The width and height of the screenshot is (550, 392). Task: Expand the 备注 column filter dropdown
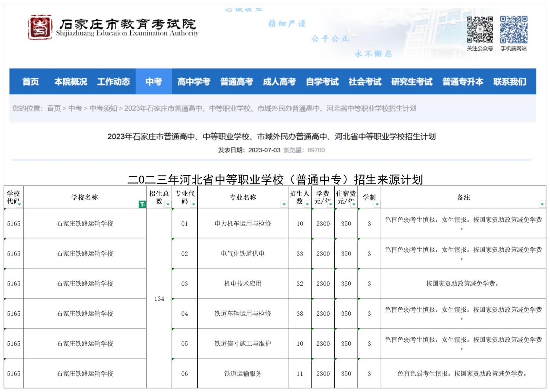pyautogui.click(x=542, y=204)
